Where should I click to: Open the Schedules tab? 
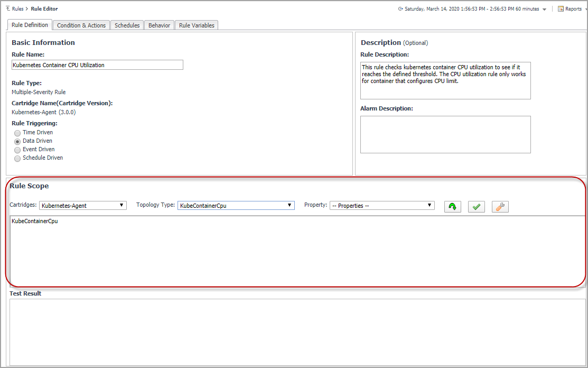[127, 25]
